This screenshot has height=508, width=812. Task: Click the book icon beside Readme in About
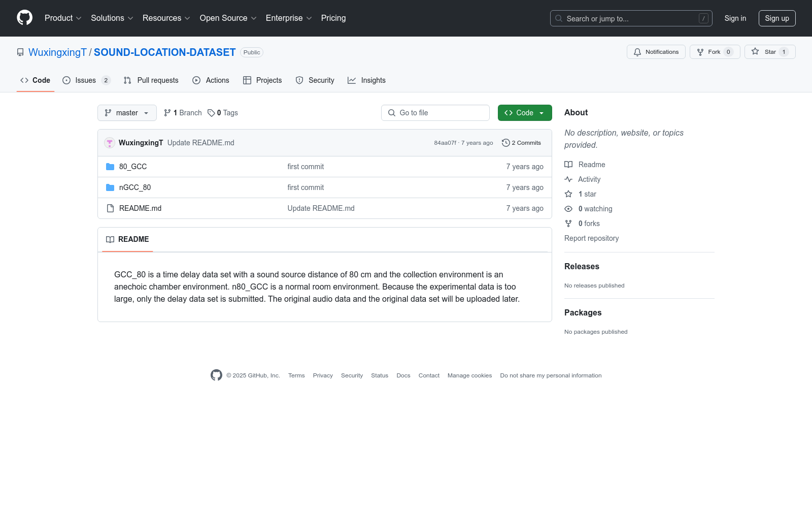[x=568, y=165]
